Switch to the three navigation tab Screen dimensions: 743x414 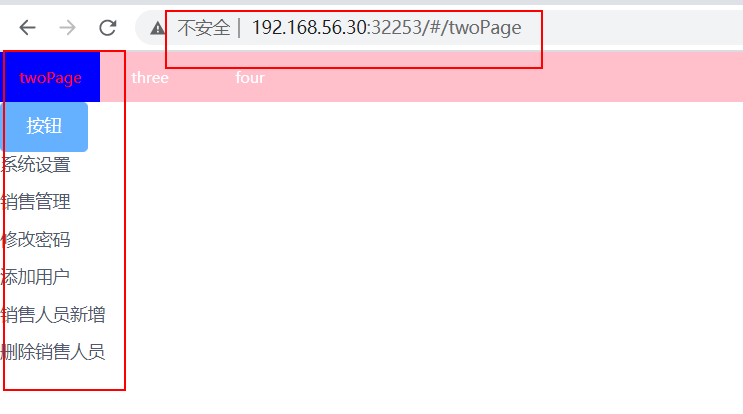[x=150, y=77]
